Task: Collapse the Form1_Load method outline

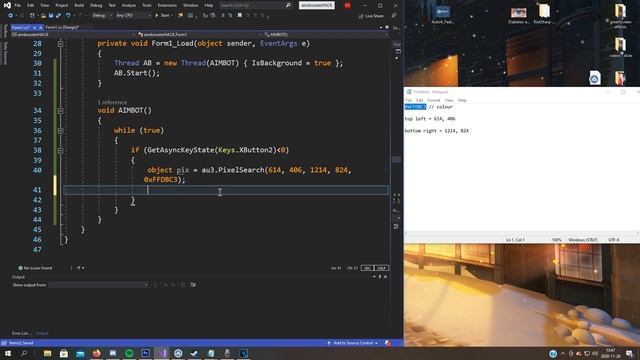Action: (60, 44)
